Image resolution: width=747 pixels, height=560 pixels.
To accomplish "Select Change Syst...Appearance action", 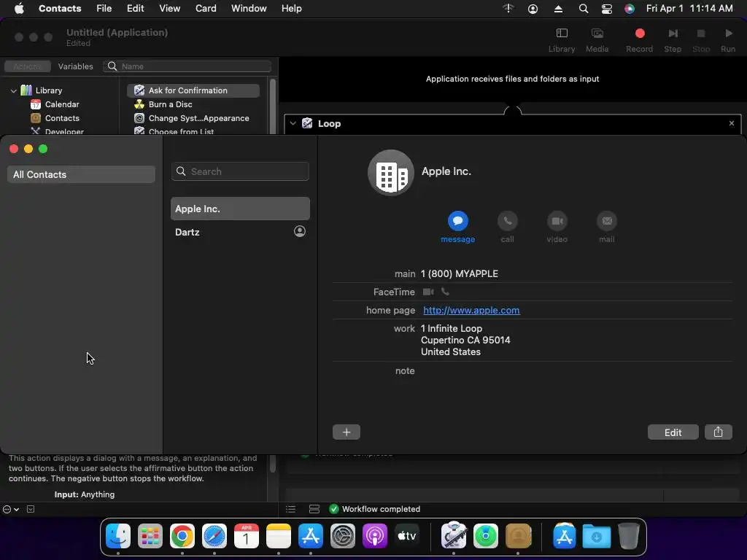I will tap(193, 118).
